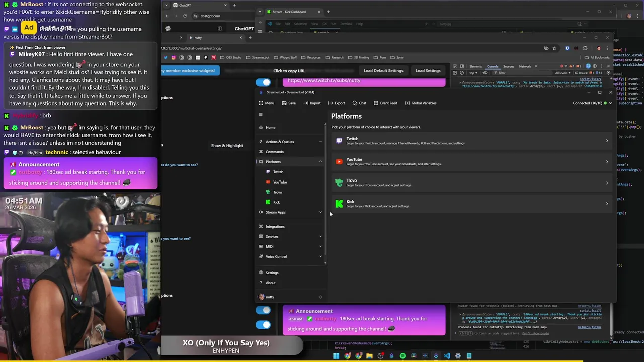Expand the Actions & Queues section
Viewport: 644px width, 362px height.
tap(291, 142)
